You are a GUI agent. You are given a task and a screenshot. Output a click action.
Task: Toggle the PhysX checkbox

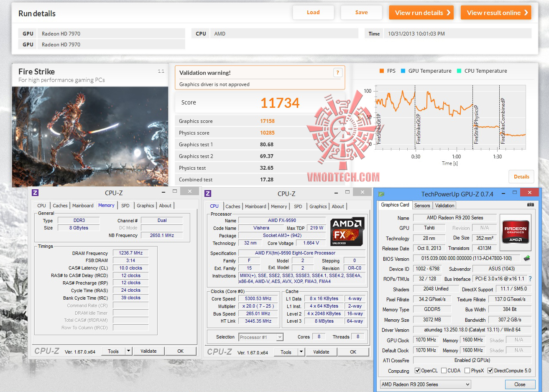point(467,371)
